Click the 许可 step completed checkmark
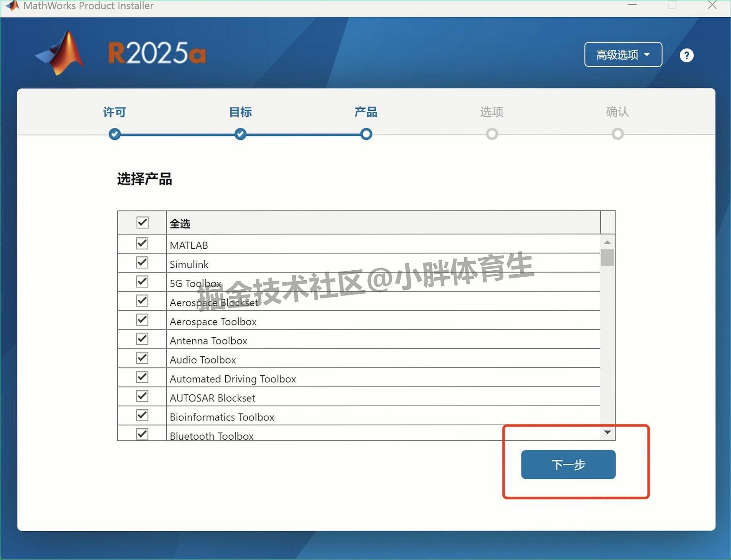Image resolution: width=731 pixels, height=560 pixels. coord(114,134)
